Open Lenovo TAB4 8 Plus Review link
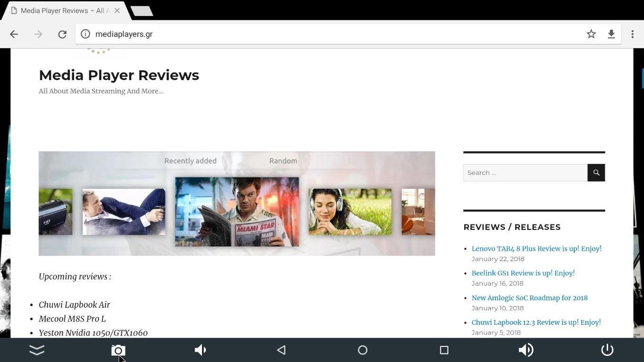644x362 pixels. click(x=536, y=248)
